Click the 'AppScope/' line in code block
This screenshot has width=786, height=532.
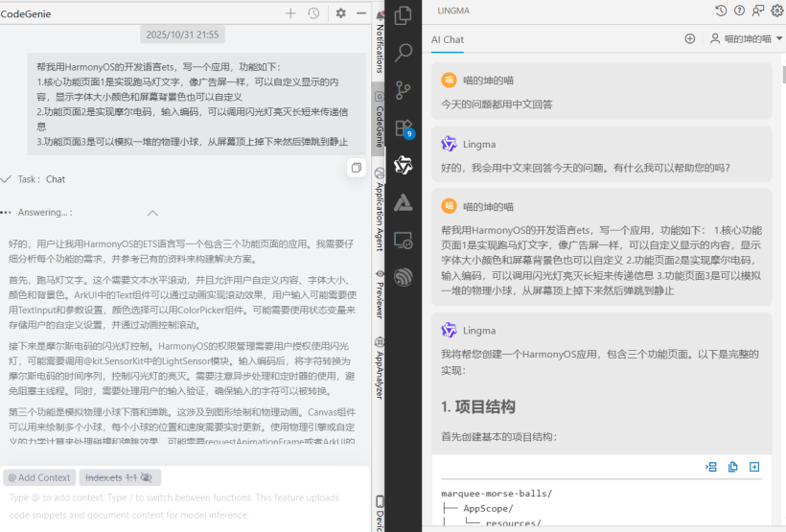tap(488, 508)
